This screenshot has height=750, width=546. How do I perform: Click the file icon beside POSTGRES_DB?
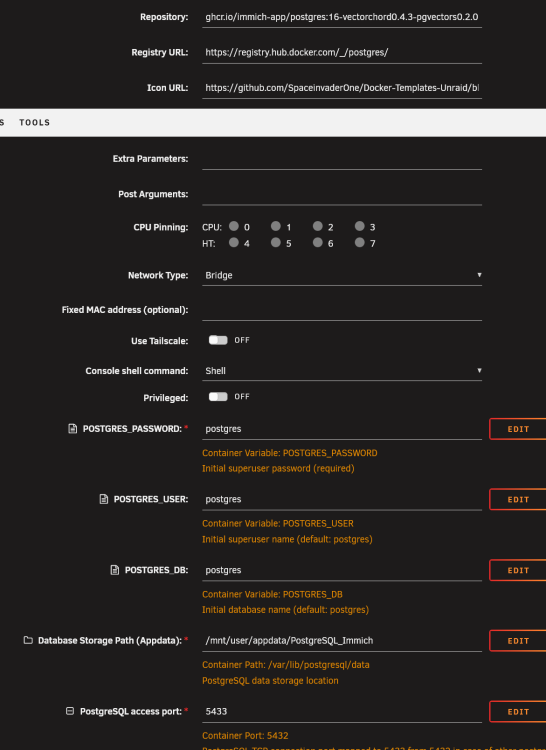114,570
